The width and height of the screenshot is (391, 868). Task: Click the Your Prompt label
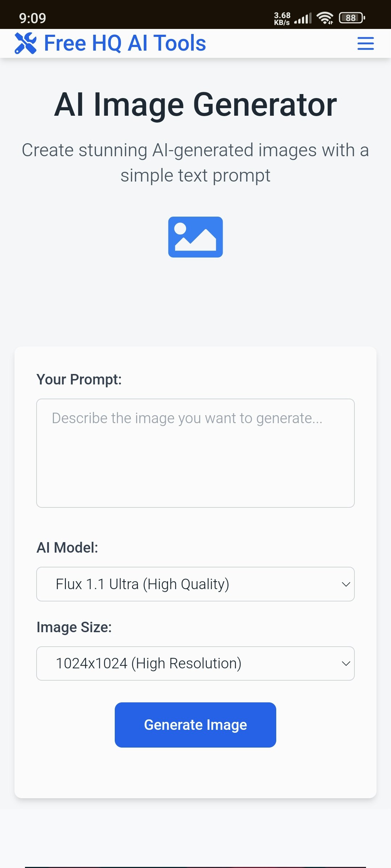(x=79, y=379)
